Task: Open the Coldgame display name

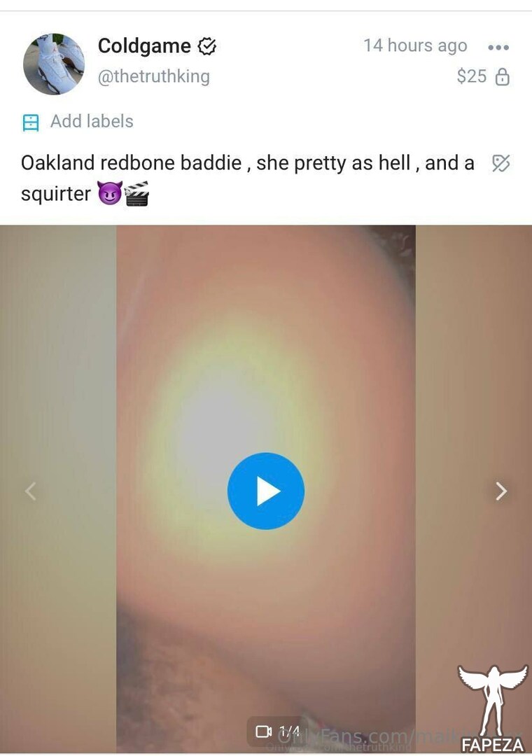Action: point(144,46)
